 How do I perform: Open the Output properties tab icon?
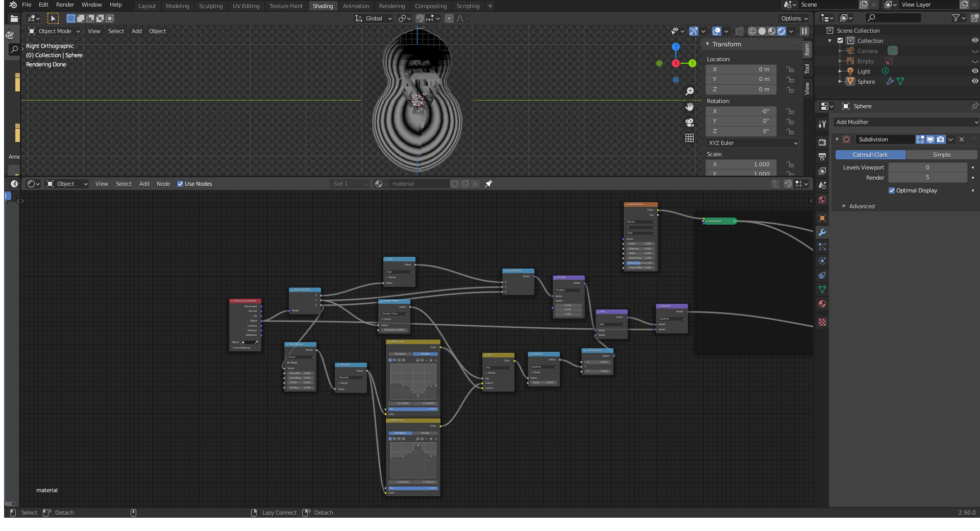(x=822, y=157)
